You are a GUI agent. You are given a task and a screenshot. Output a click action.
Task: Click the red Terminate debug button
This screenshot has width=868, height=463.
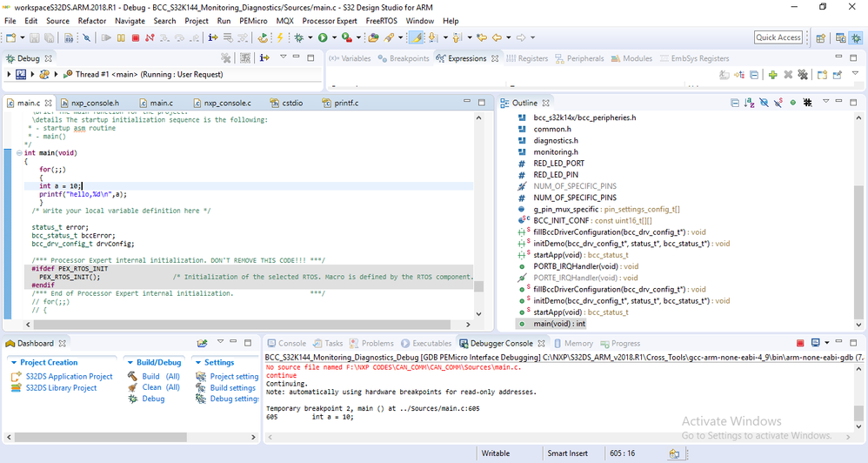tap(135, 37)
